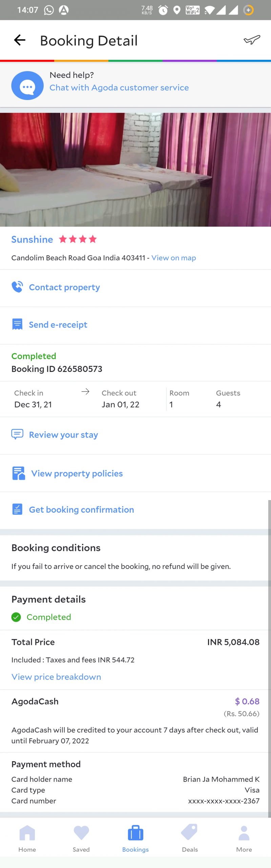Click View price breakdown link
Viewport: 271px width, 868px height.
[56, 677]
